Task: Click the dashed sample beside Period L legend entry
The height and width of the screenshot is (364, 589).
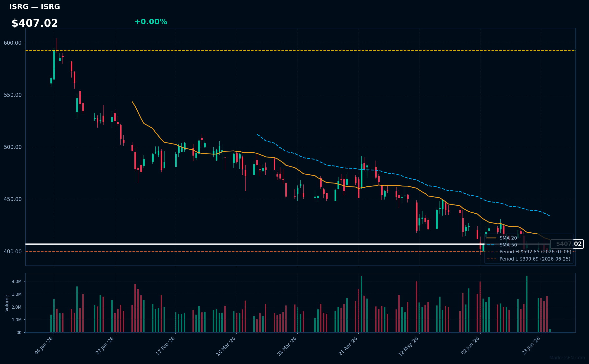Action: pos(491,259)
